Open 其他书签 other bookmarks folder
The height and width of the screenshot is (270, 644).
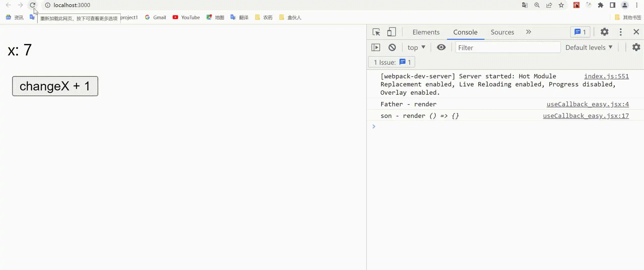click(628, 17)
